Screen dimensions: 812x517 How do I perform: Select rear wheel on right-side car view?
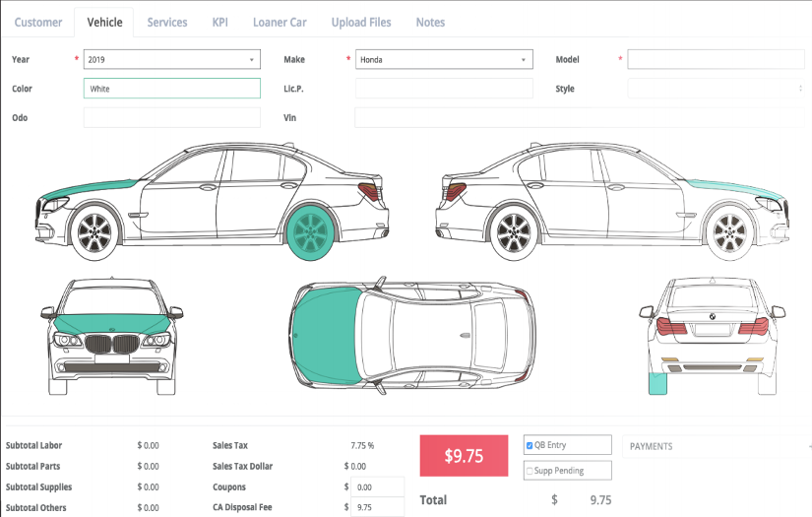tap(514, 233)
